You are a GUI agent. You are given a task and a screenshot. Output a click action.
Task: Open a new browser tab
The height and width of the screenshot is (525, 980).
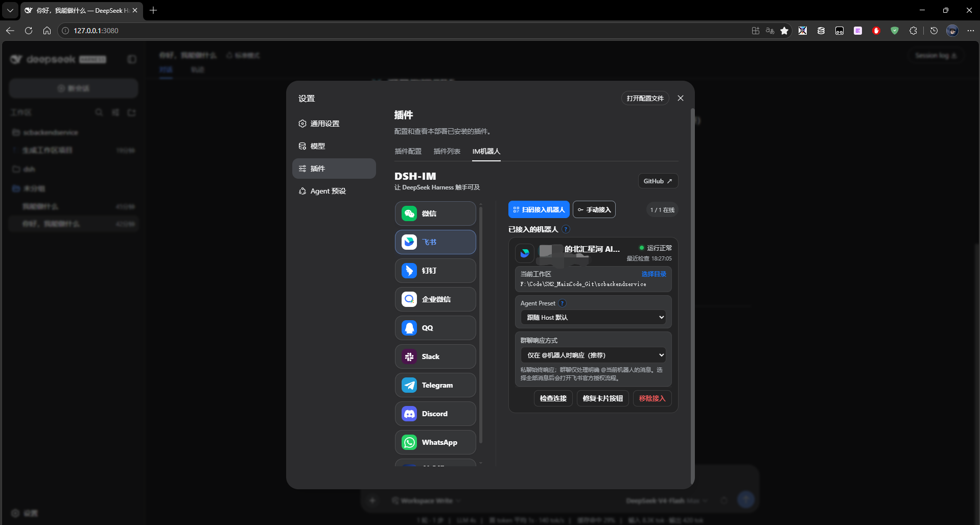[153, 10]
